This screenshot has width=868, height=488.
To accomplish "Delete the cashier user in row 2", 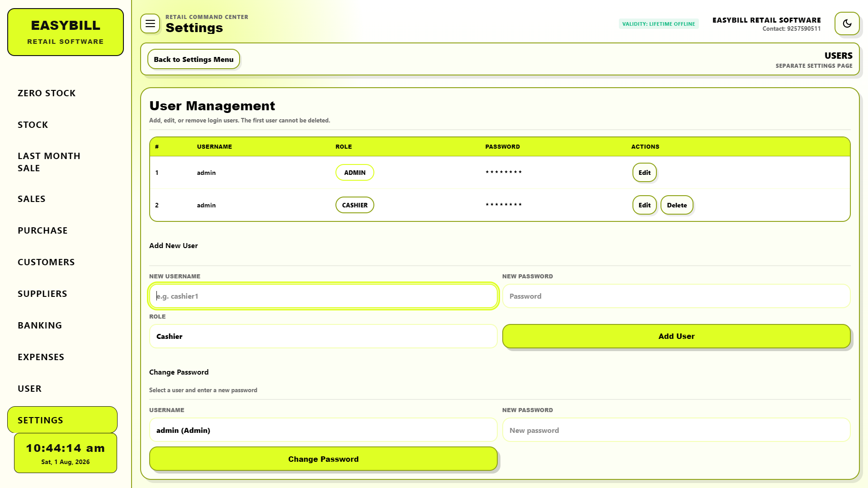I will click(x=677, y=205).
